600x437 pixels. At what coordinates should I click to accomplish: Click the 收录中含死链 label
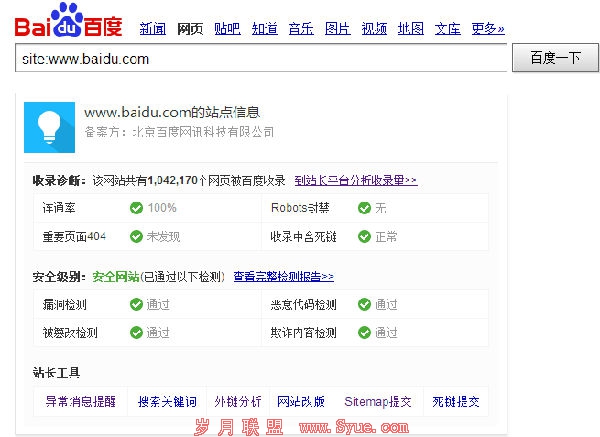click(303, 236)
